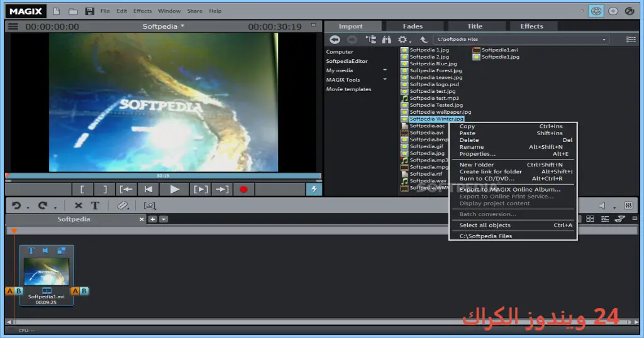
Task: Click the red Record button
Action: [243, 190]
